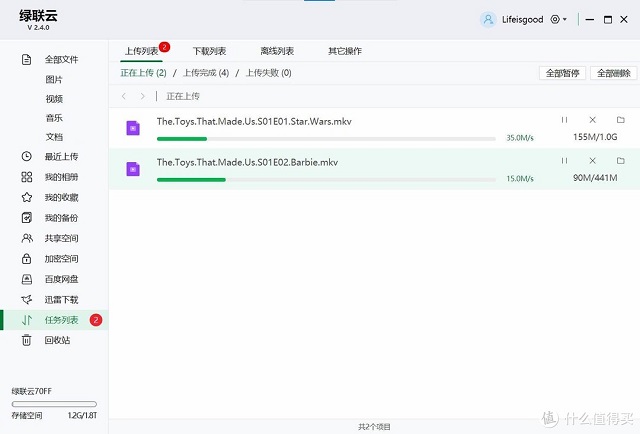Switch to 上传列表 tab
Viewport: 640px width, 434px height.
pos(141,51)
